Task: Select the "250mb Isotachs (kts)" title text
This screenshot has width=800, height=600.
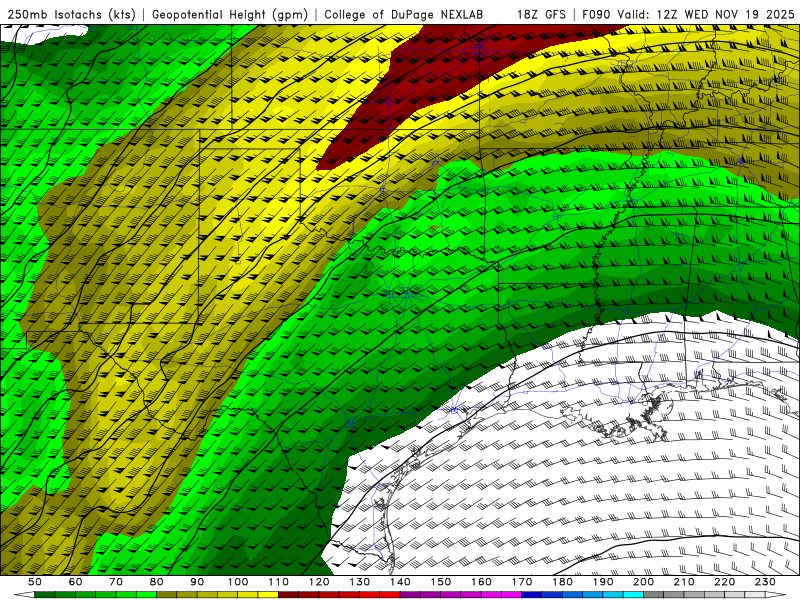Action: click(72, 14)
